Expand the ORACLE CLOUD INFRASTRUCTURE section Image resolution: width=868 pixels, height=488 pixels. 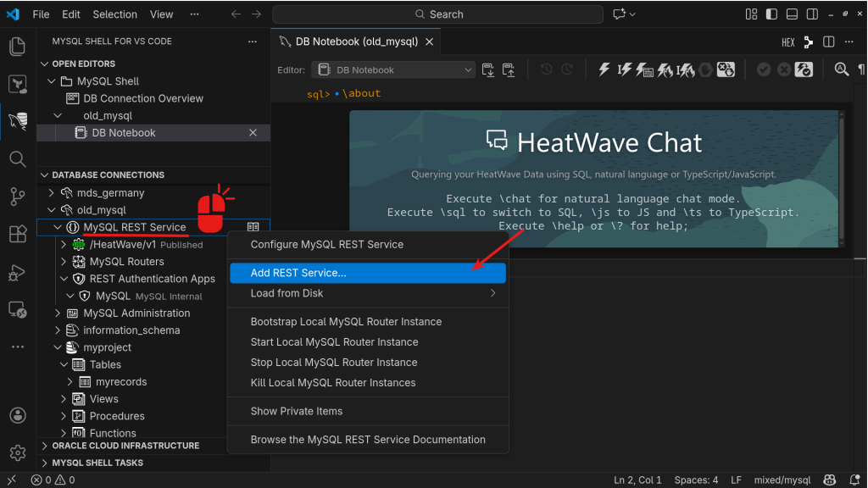point(45,446)
